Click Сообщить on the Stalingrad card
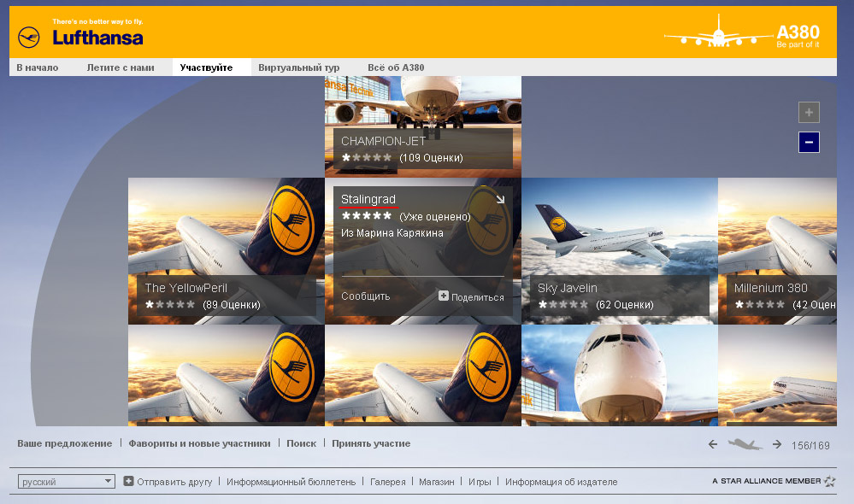 point(366,296)
